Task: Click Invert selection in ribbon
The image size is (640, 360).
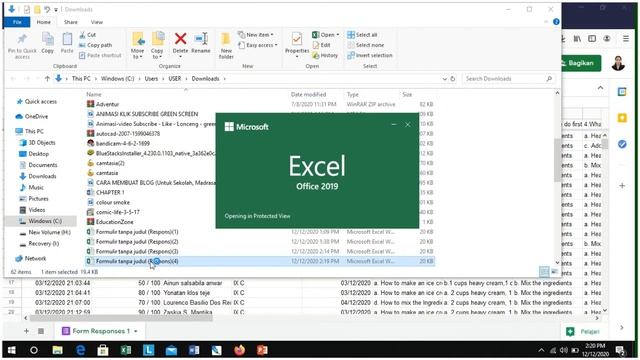Action: pyautogui.click(x=370, y=55)
